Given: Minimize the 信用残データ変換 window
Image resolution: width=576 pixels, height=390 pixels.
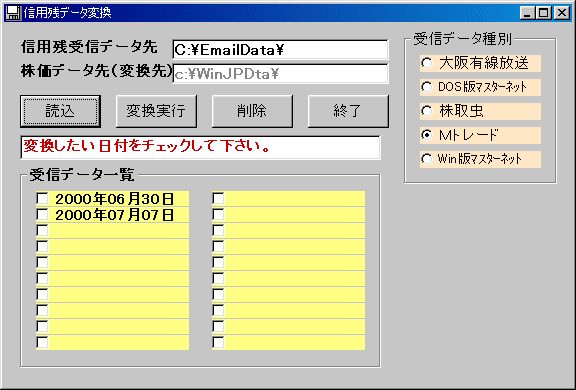Looking at the screenshot, I should click(x=527, y=13).
